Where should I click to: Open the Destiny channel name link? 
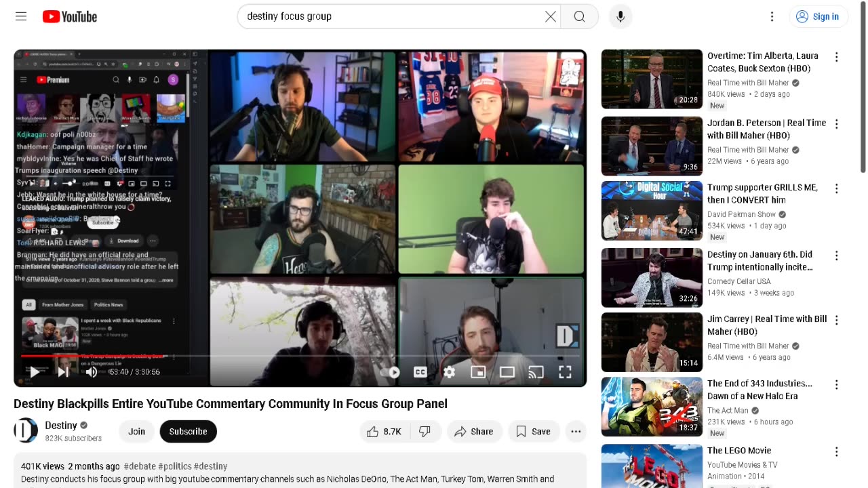pos(61,425)
